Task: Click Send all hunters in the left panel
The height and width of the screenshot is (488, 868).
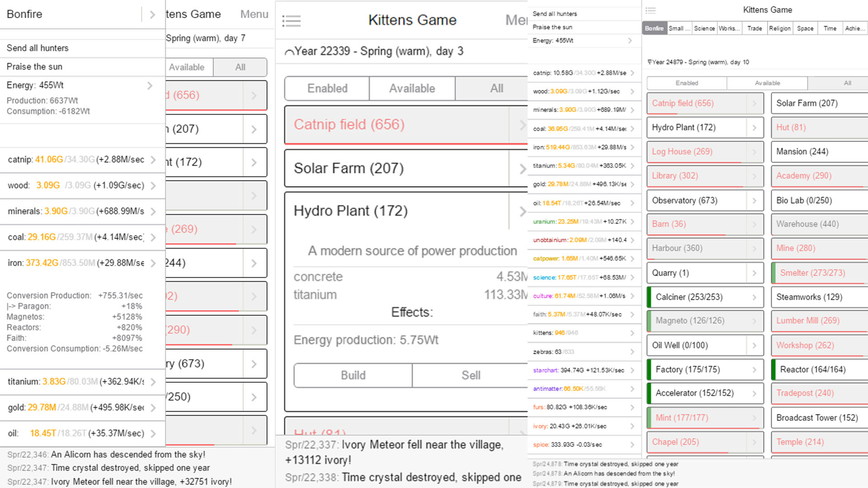Action: click(x=82, y=48)
